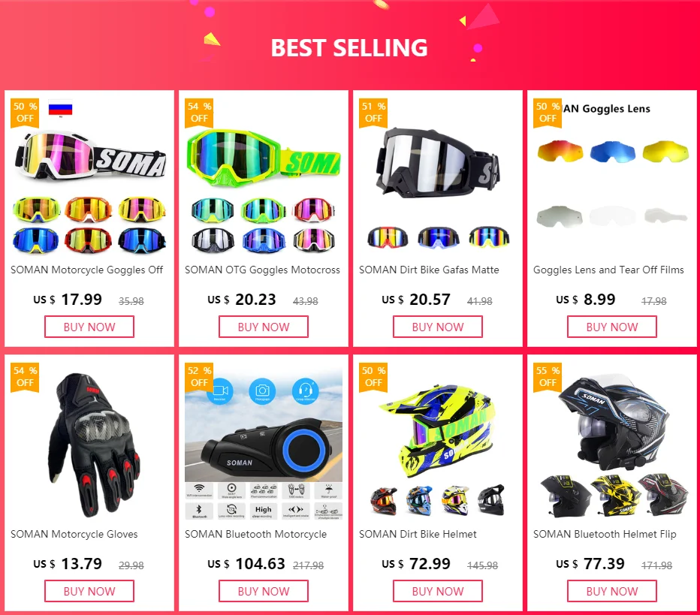
Task: Open the SOMAN Bluetooth Helmet Flip title link
Action: 605,534
